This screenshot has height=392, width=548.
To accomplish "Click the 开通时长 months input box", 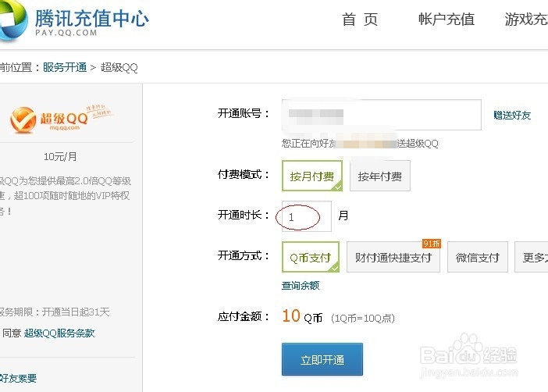I will (307, 216).
